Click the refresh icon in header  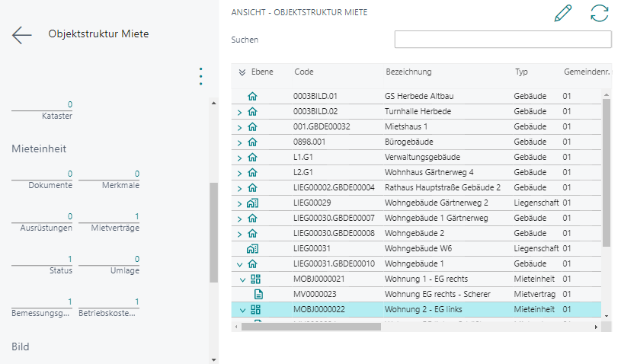tap(600, 14)
